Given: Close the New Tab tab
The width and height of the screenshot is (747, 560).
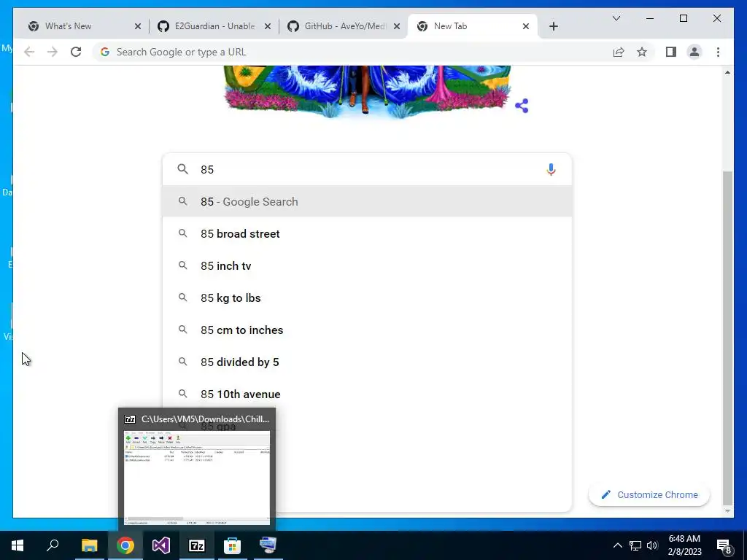Looking at the screenshot, I should 525,26.
